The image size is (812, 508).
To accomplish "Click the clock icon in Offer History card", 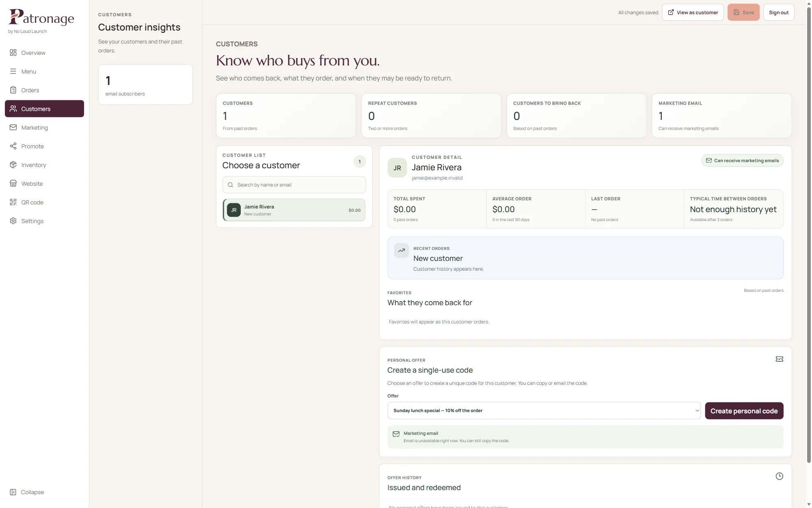I will click(779, 476).
